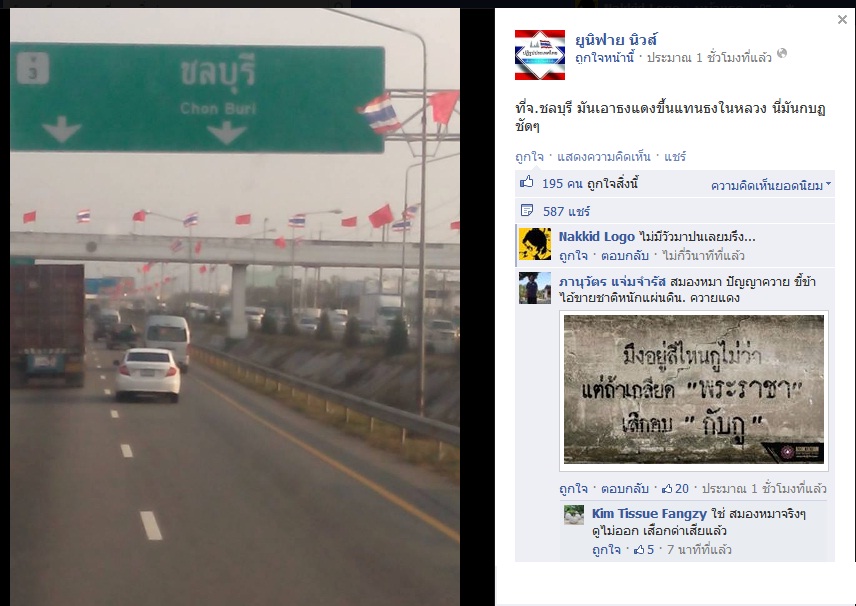Image resolution: width=856 pixels, height=606 pixels.
Task: Close the photo viewer with the X
Action: click(x=842, y=20)
